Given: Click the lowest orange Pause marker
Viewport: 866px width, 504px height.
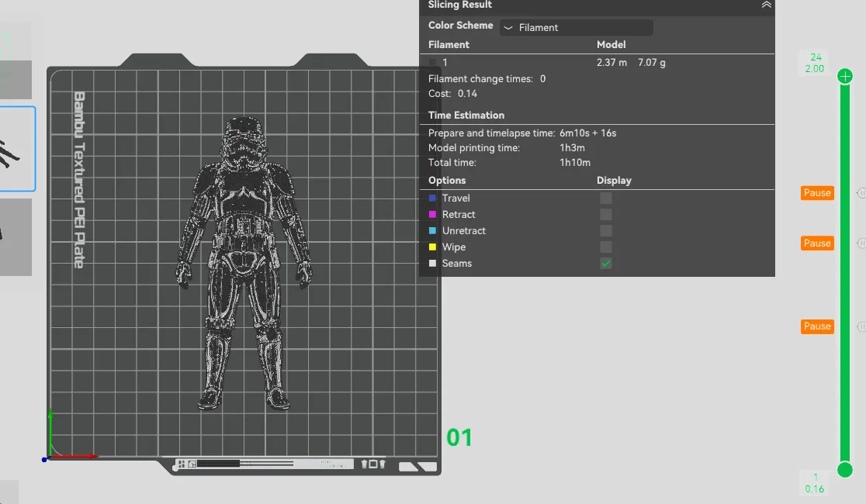Looking at the screenshot, I should click(817, 326).
